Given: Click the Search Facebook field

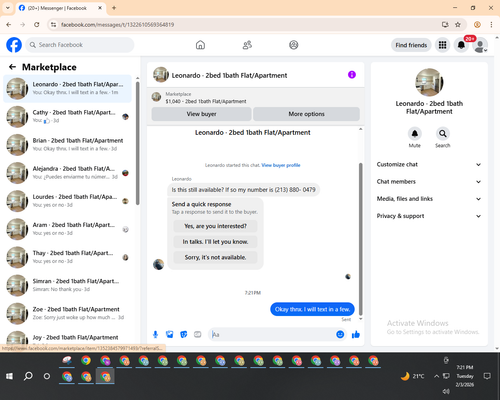Looking at the screenshot, I should [80, 45].
